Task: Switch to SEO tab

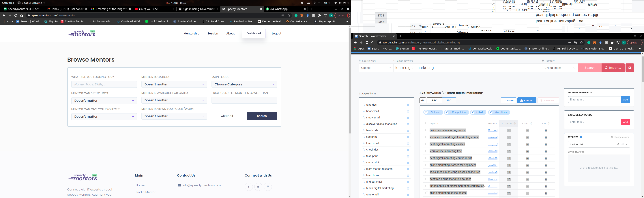Action: coord(449,100)
